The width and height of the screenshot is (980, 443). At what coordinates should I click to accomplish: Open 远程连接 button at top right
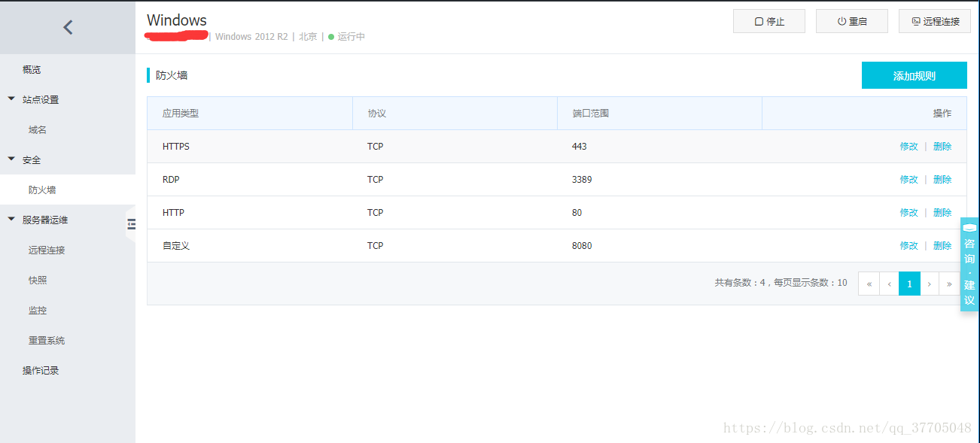pyautogui.click(x=934, y=21)
